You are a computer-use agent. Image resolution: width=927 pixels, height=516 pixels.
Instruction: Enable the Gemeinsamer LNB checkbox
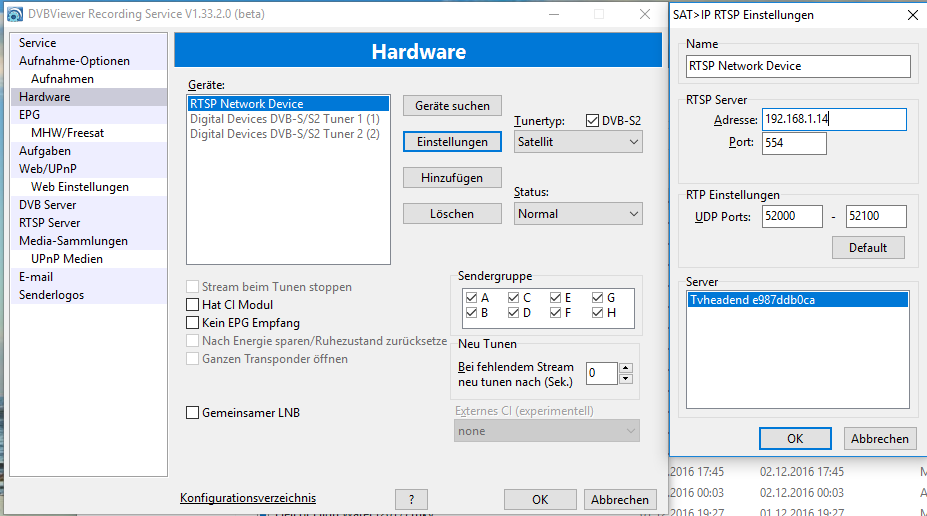pos(192,413)
